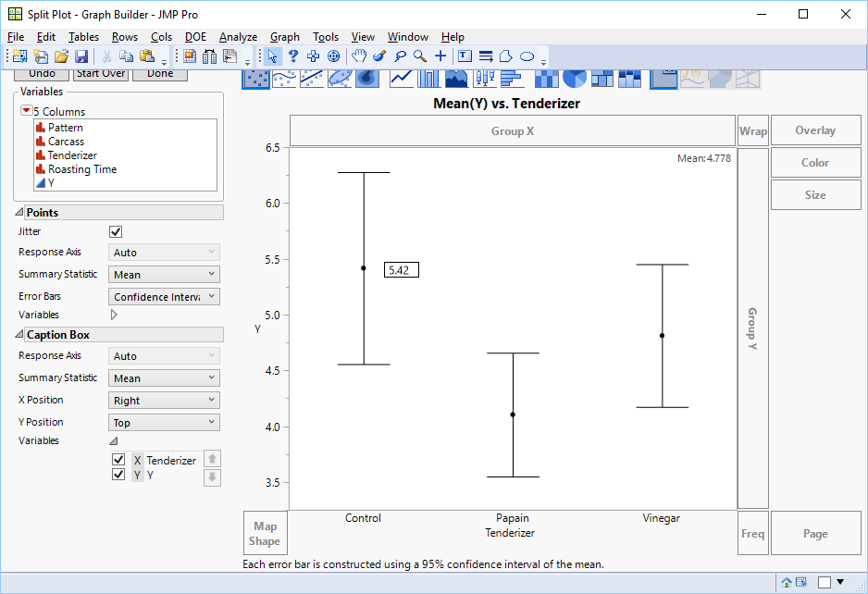The width and height of the screenshot is (868, 594).
Task: Click the Overlay drop zone
Action: (x=815, y=130)
